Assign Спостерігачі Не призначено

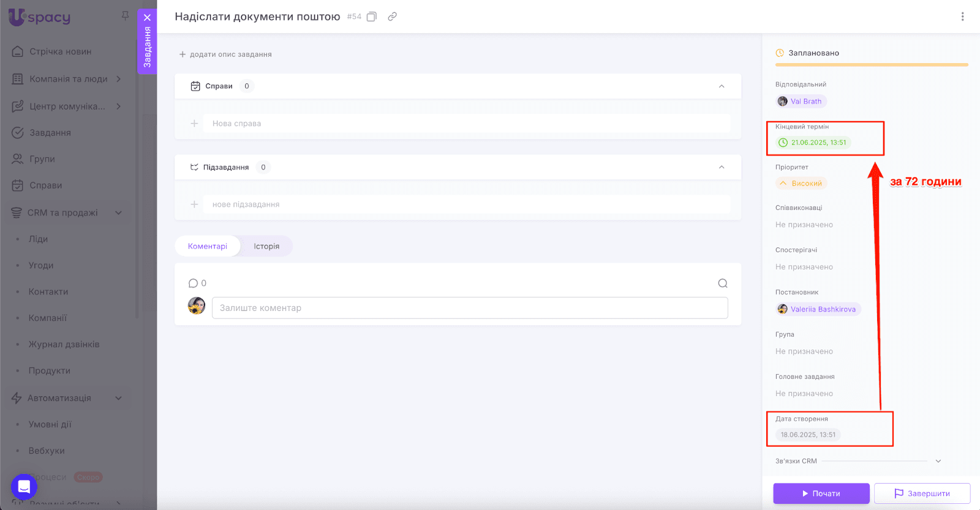point(804,267)
